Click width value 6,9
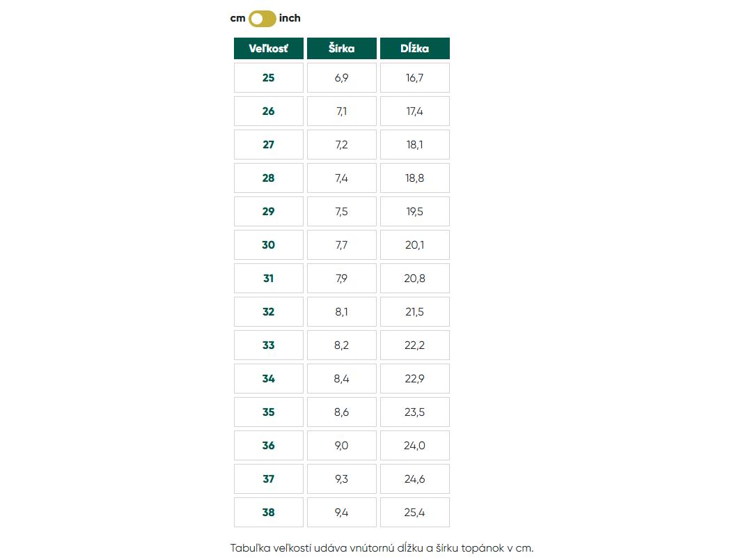The image size is (736, 560). (x=342, y=78)
